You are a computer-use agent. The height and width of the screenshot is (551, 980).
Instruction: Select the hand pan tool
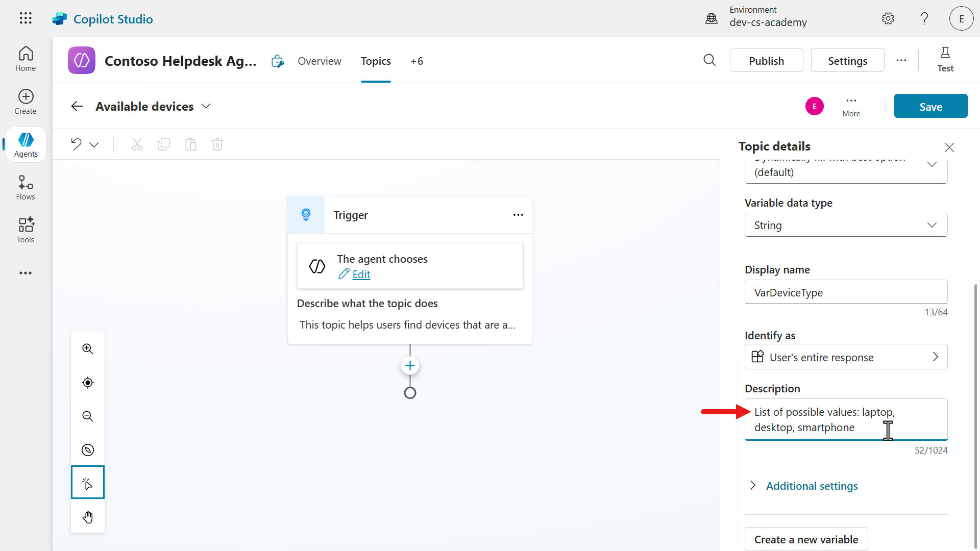tap(88, 517)
